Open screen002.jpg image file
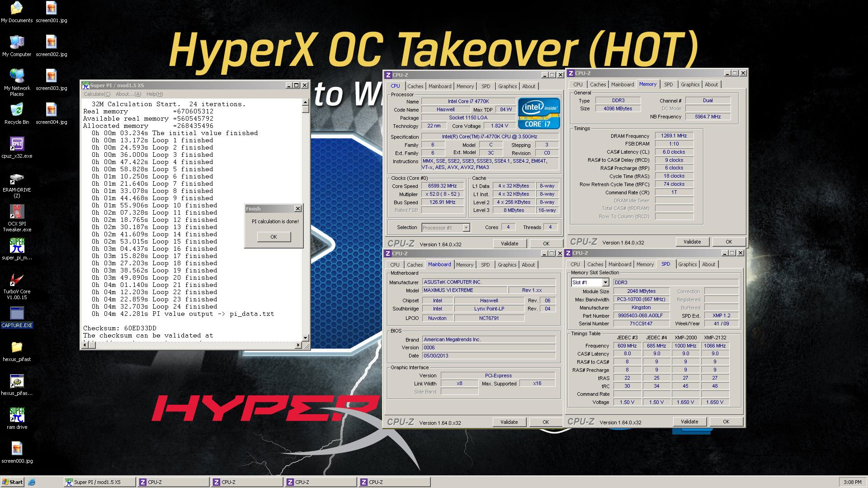This screenshot has height=488, width=868. click(x=52, y=46)
